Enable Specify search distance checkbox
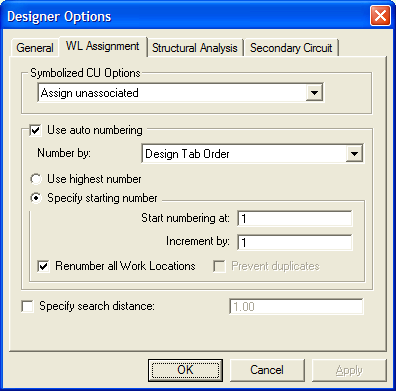 pyautogui.click(x=27, y=306)
